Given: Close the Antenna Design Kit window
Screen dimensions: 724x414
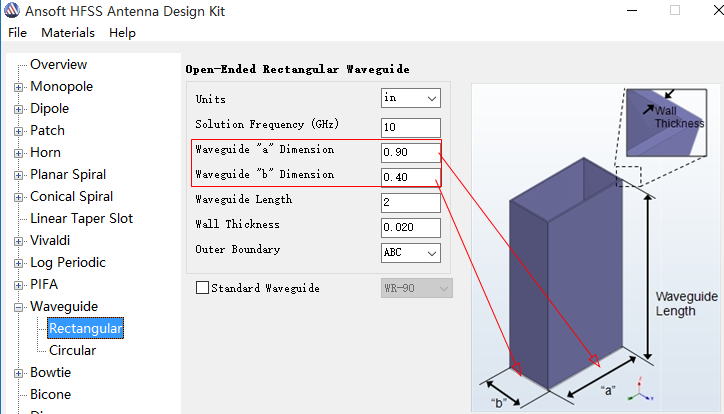Looking at the screenshot, I should pos(718,10).
